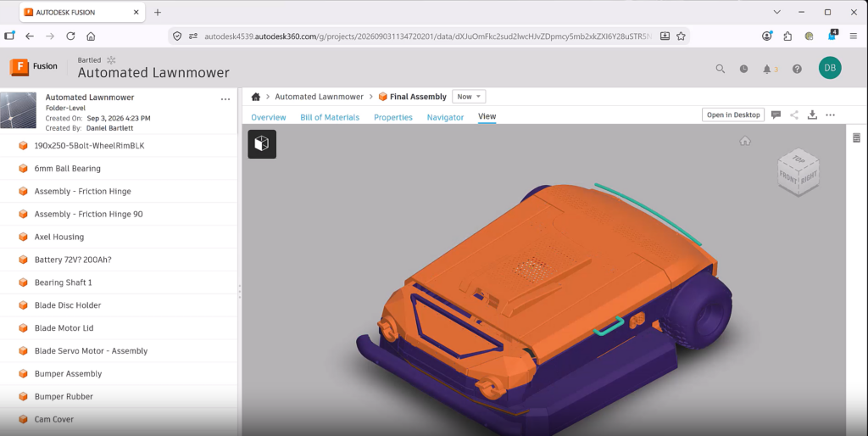Click the RIGHT face of view cube
The height and width of the screenshot is (436, 868).
(x=809, y=177)
